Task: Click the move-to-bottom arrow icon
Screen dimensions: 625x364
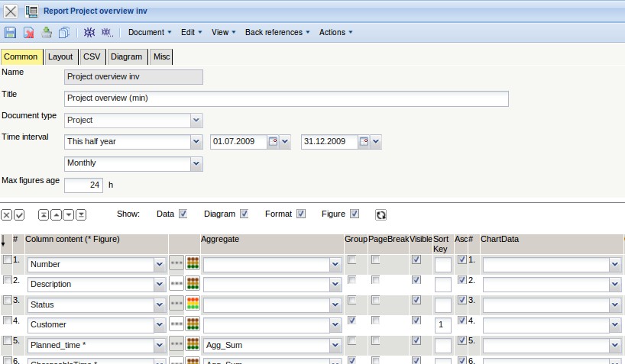Action: [81, 215]
